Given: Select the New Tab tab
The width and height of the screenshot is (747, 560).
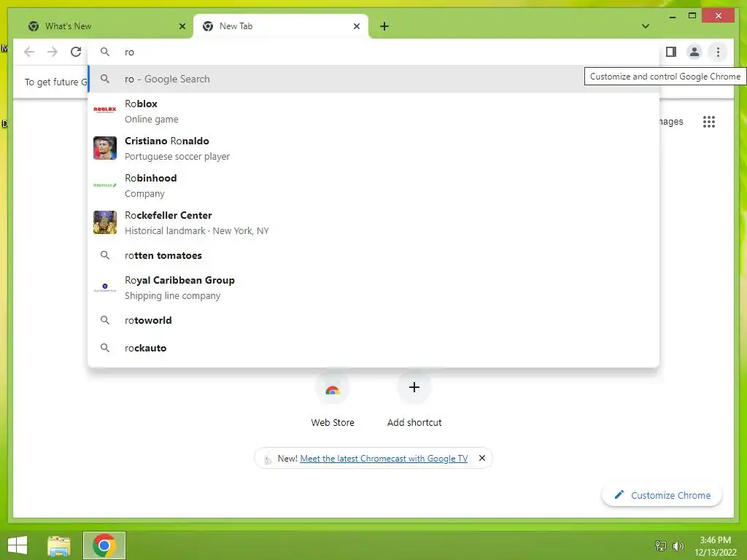Looking at the screenshot, I should click(x=281, y=26).
